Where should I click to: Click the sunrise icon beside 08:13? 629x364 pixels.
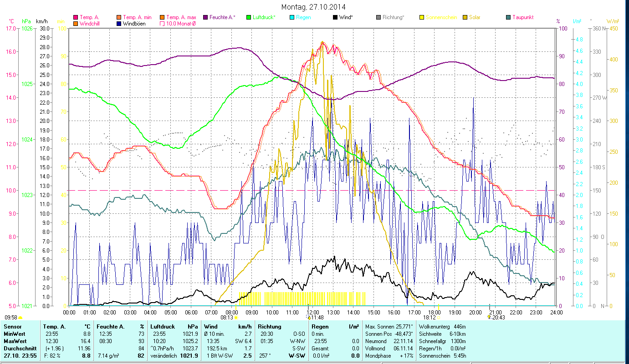point(236,318)
